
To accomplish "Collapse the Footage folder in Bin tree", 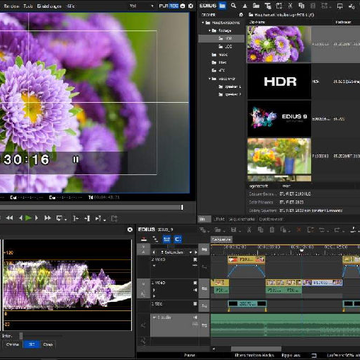I will tap(210, 30).
